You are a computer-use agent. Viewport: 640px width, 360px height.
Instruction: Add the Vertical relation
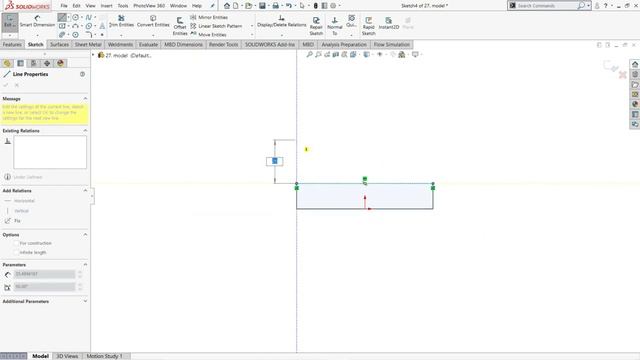17,211
